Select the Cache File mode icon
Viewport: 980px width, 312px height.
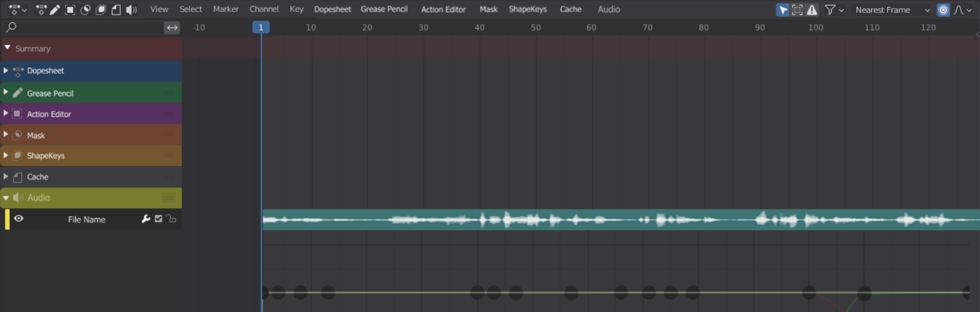pos(116,9)
